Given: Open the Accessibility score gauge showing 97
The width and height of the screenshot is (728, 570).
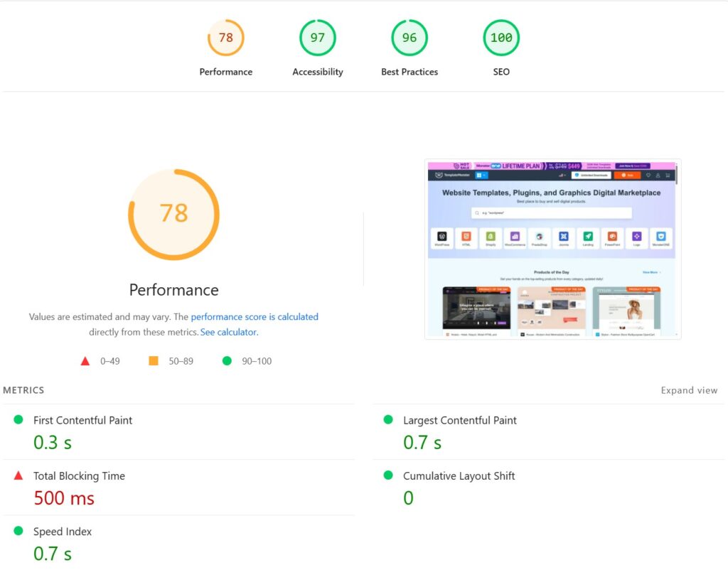Looking at the screenshot, I should click(318, 38).
